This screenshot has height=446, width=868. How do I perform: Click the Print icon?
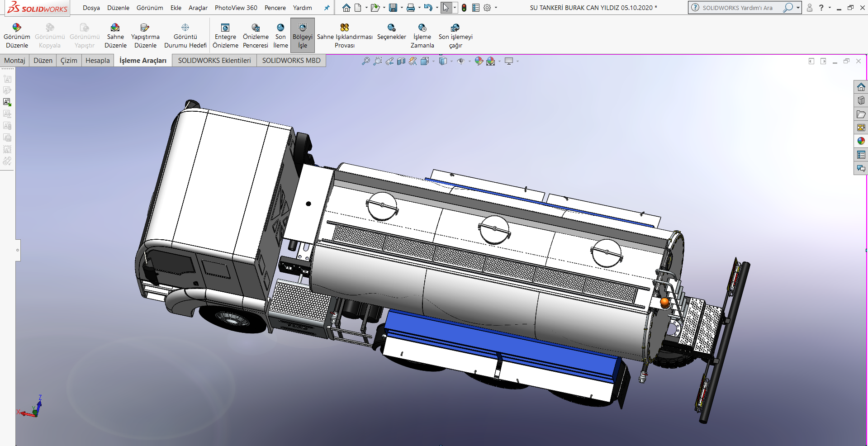[411, 8]
